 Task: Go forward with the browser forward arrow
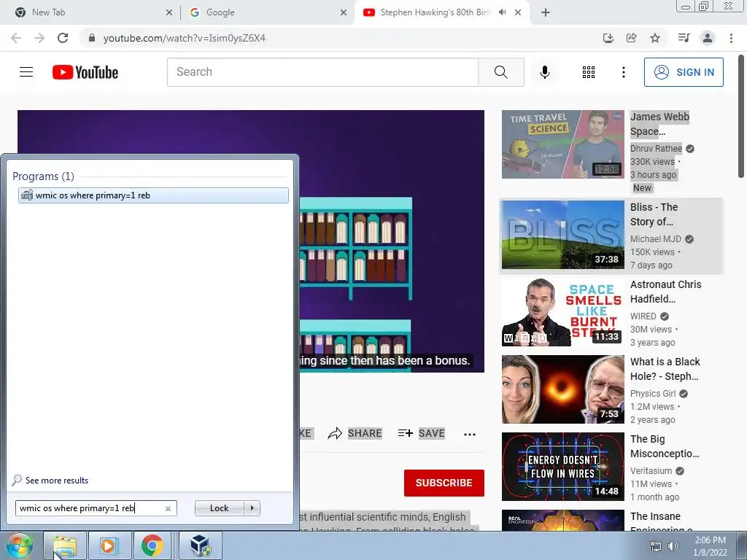click(x=39, y=38)
